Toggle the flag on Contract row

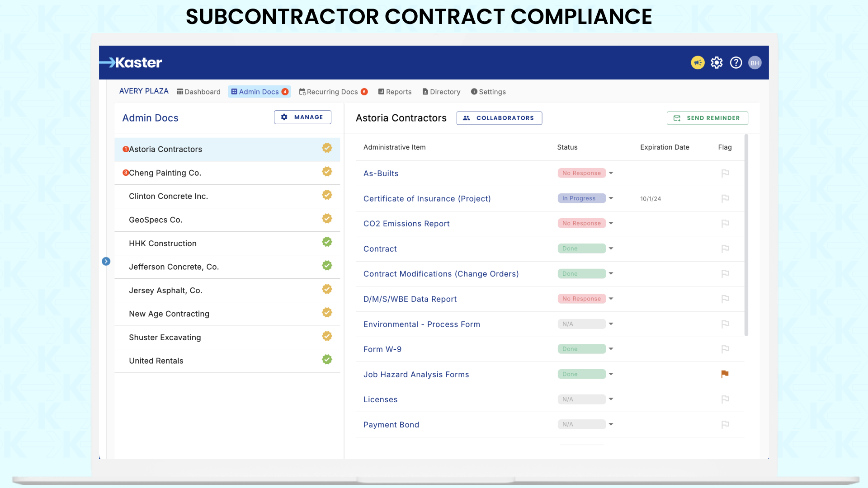[725, 249]
